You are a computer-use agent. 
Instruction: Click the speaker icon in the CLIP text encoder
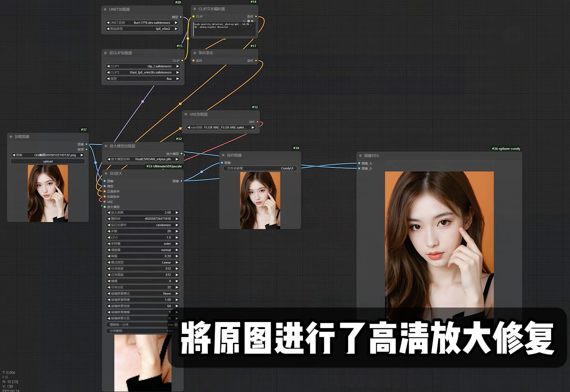(252, 21)
